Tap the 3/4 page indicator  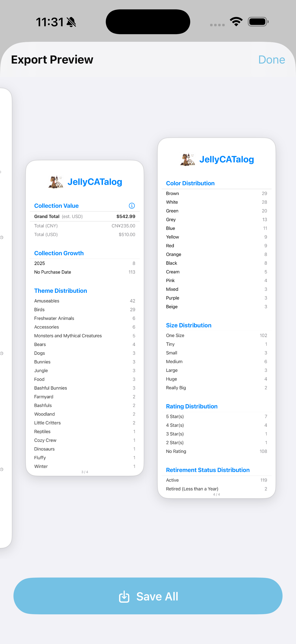(x=85, y=472)
